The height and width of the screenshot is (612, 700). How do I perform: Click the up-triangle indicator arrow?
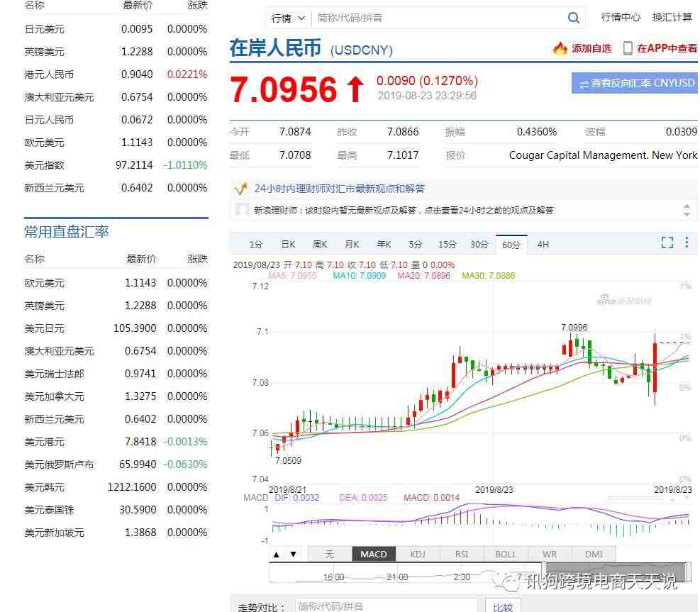click(x=277, y=555)
